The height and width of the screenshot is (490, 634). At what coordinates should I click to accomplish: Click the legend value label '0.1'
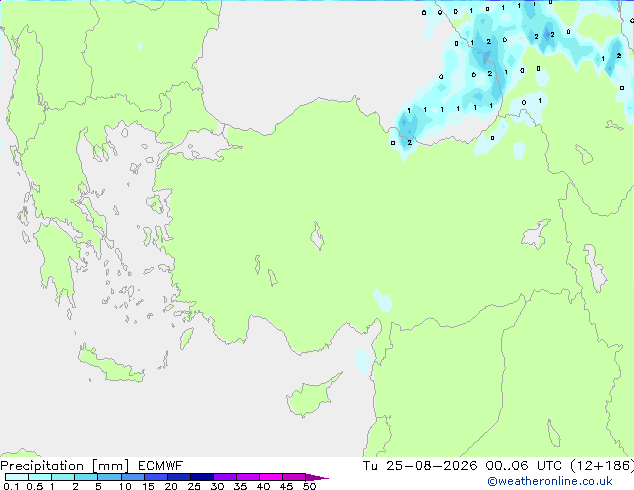tap(11, 486)
